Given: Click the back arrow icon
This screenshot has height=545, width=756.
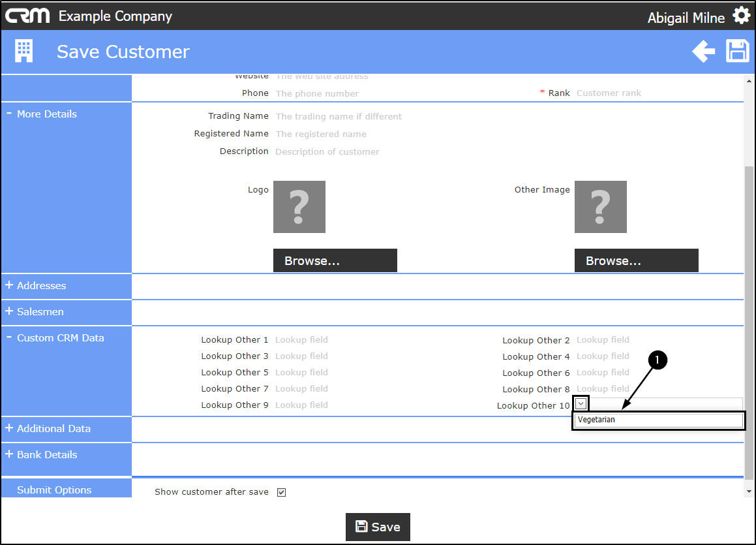Looking at the screenshot, I should tap(703, 51).
